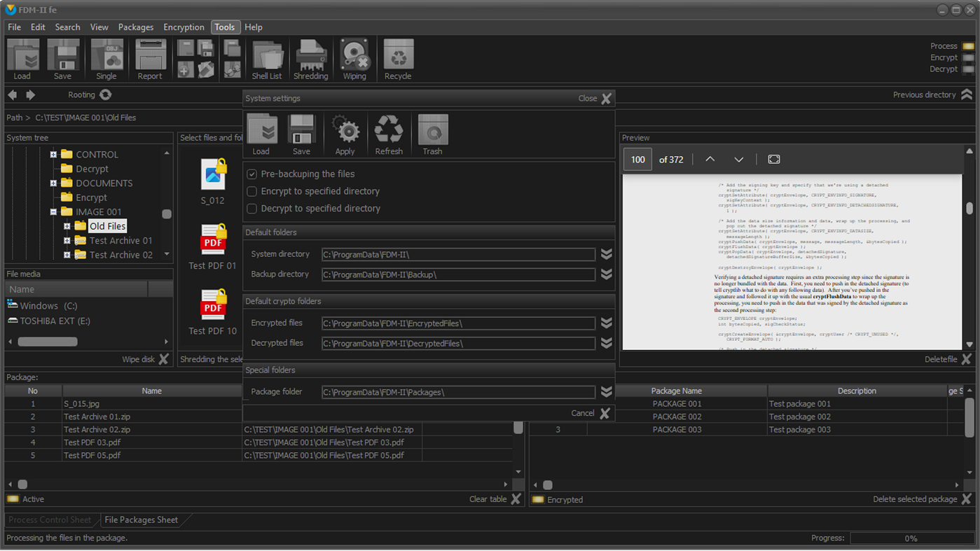The height and width of the screenshot is (551, 980).
Task: Browse for the Encrypted files folder
Action: [607, 323]
